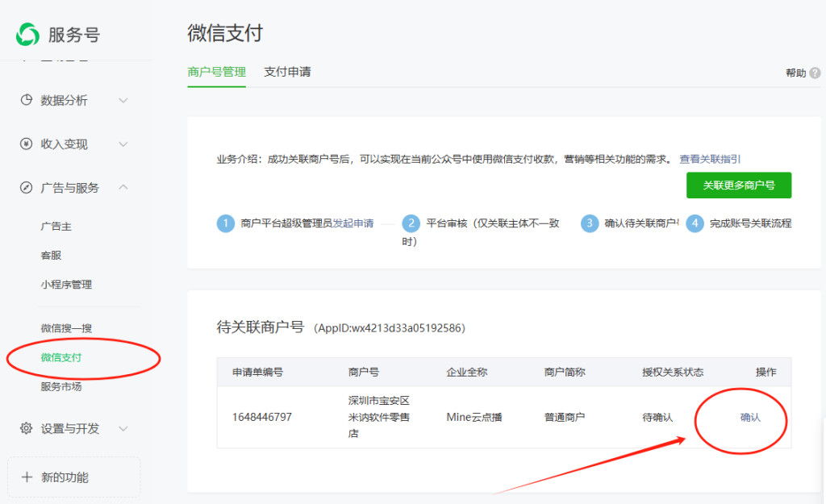This screenshot has height=504, width=826.
Task: Click the green WeChat service account logo
Action: tap(27, 35)
